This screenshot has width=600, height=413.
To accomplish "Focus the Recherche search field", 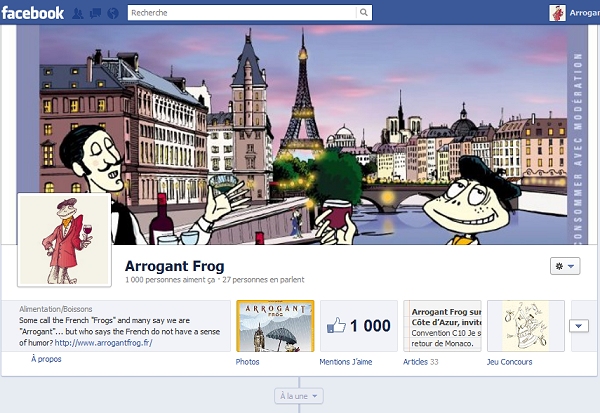I will click(242, 13).
